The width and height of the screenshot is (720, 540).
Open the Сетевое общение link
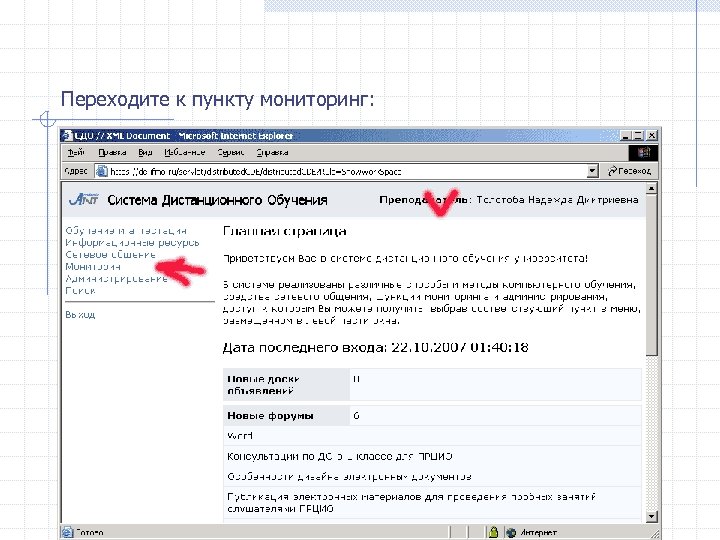[110, 254]
